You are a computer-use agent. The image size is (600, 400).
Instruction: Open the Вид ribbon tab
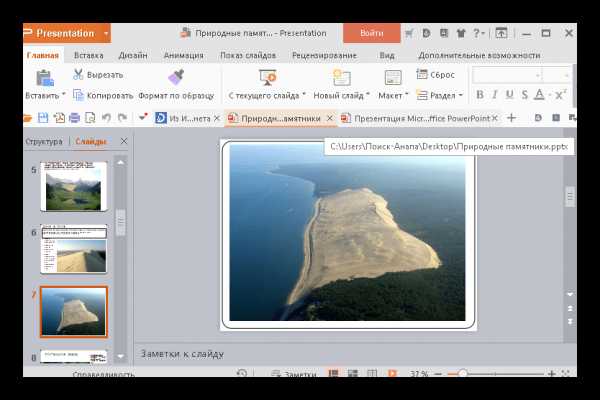[x=387, y=56]
